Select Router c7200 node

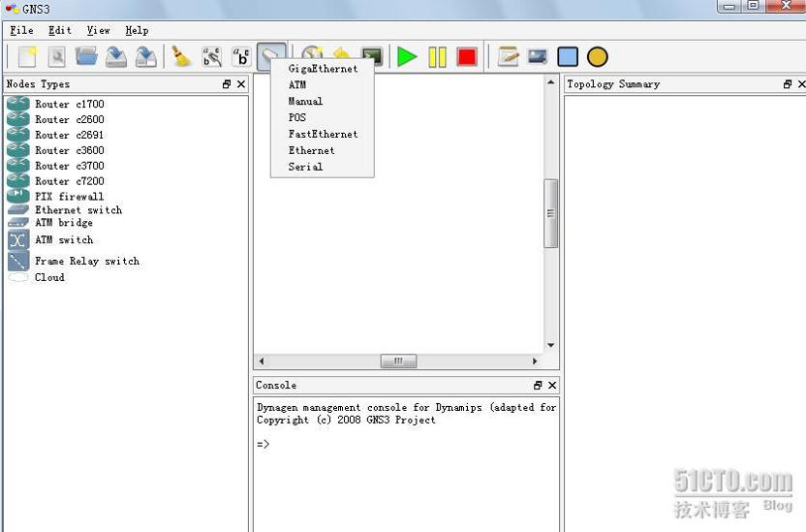pyautogui.click(x=70, y=181)
